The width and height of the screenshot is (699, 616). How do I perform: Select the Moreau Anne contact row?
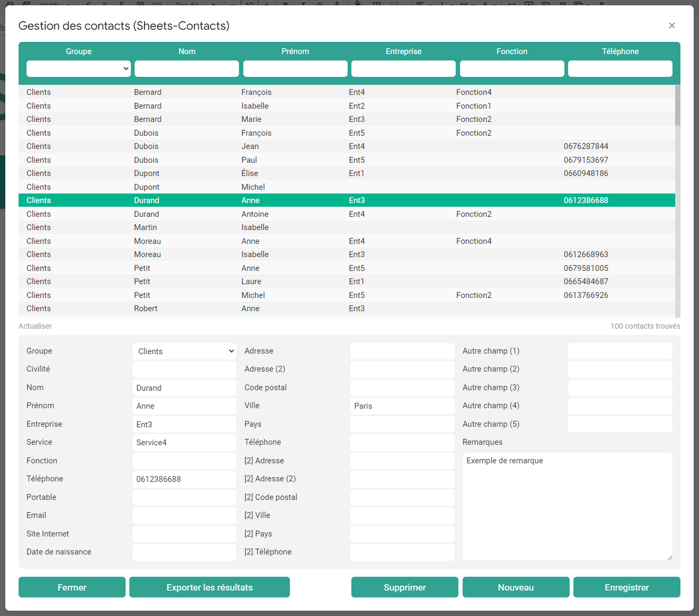[x=347, y=241]
